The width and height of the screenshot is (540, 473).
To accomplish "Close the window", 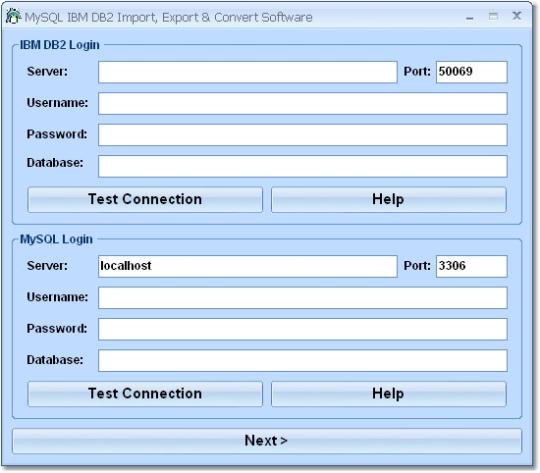I will [517, 16].
